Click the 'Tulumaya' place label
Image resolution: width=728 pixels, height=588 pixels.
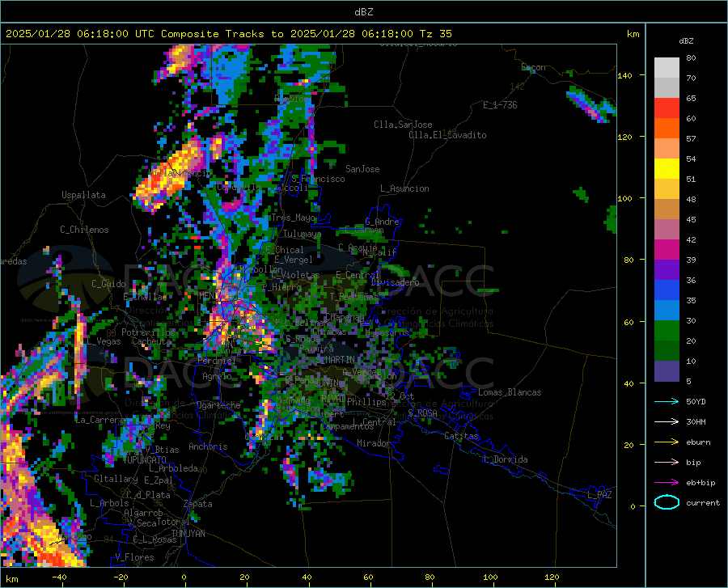[x=303, y=234]
